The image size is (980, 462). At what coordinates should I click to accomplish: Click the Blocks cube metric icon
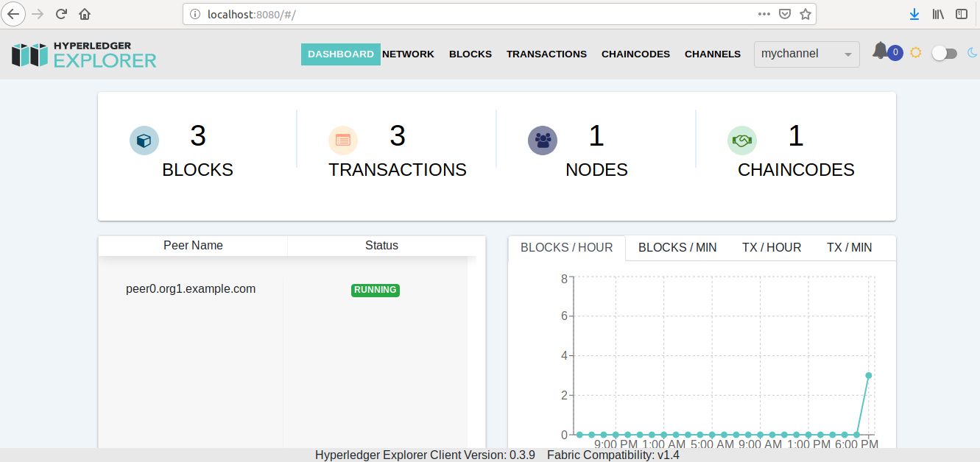144,140
